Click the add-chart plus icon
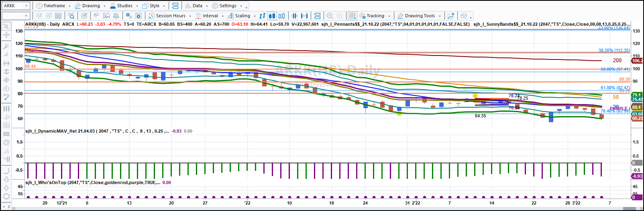 451,16
